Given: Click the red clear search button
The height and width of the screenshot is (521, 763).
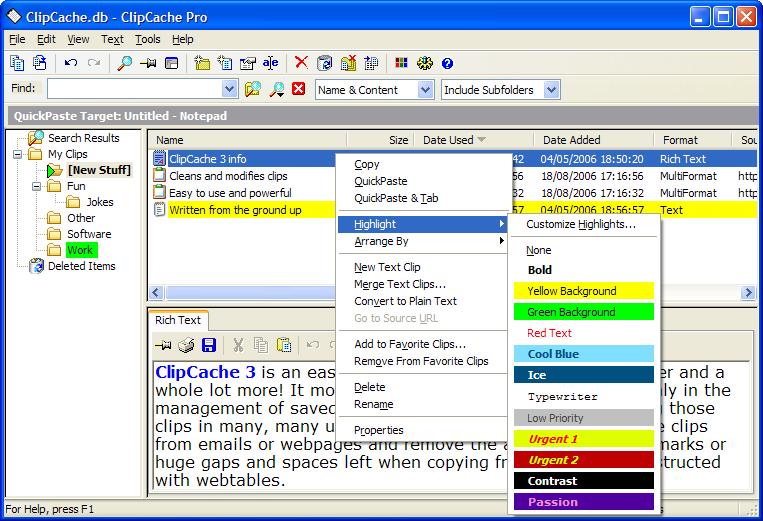Looking at the screenshot, I should click(x=298, y=90).
